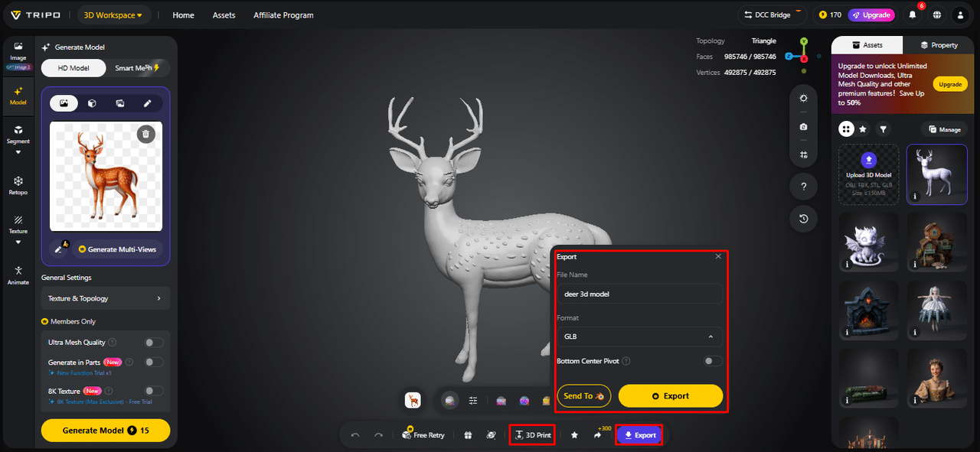980x452 pixels.
Task: Click the File Name input field
Action: click(639, 294)
